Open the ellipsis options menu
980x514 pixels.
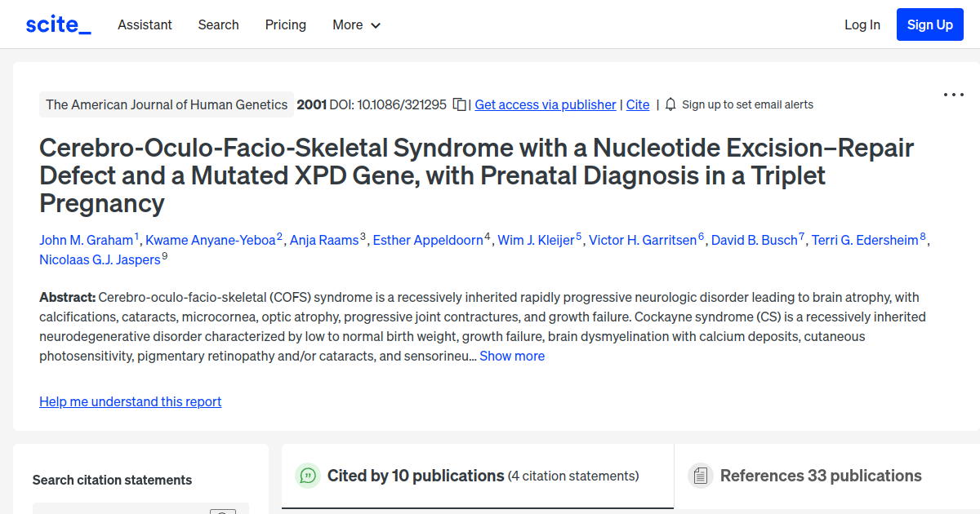[x=953, y=95]
